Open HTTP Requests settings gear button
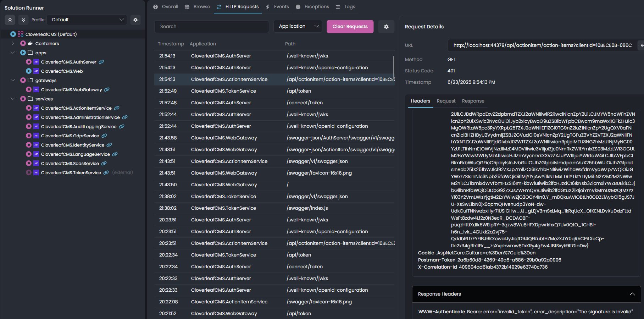The height and width of the screenshot is (319, 644). pos(386,27)
